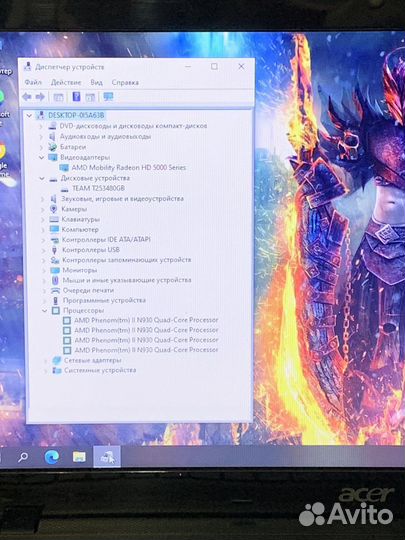This screenshot has width=405, height=540.
Task: Select the Компьютер row text
Action: [x=80, y=229]
